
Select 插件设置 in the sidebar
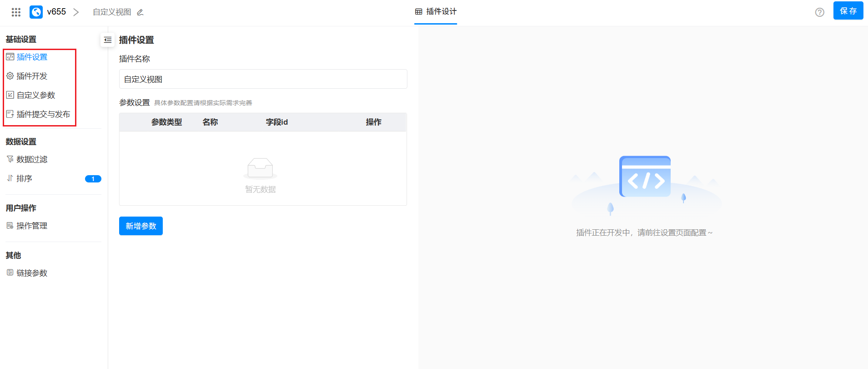point(32,57)
